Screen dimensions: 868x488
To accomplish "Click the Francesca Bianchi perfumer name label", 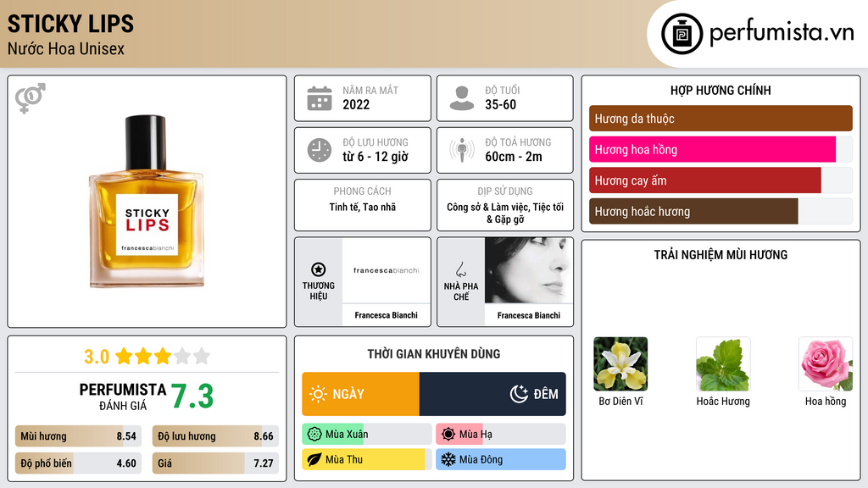I will pos(529,315).
